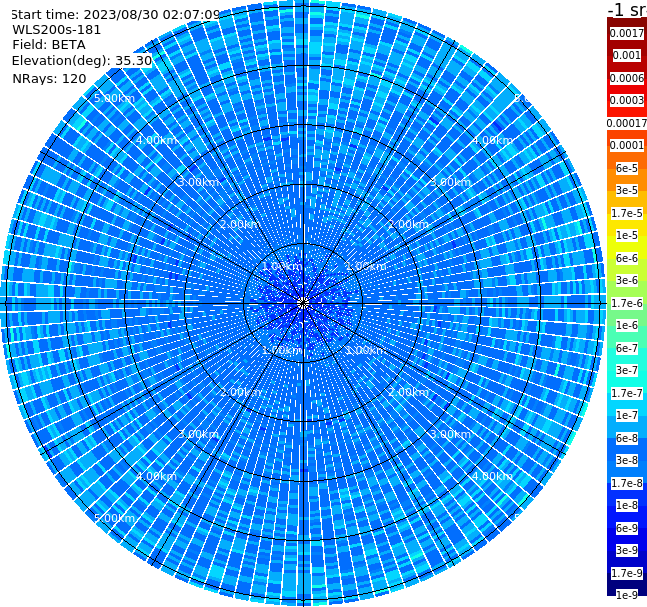Screen dimensions: 647x607
Task: Select the 0.0017 colorbar label
Action: (627, 33)
